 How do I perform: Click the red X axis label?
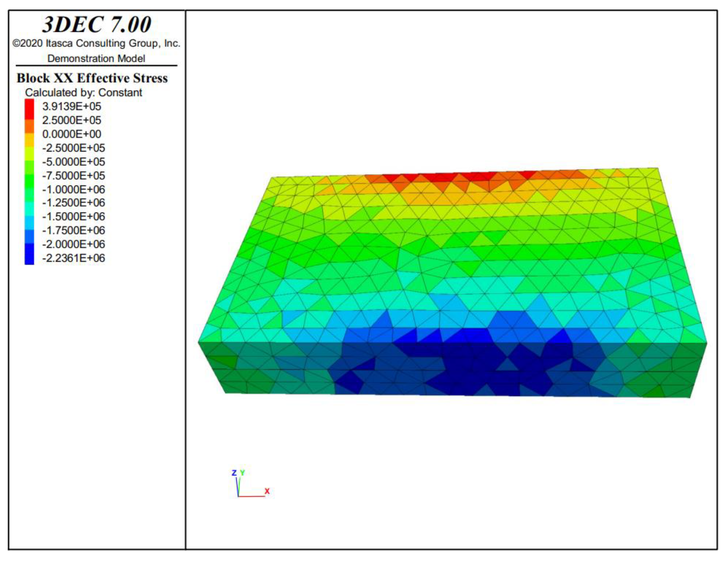(267, 491)
